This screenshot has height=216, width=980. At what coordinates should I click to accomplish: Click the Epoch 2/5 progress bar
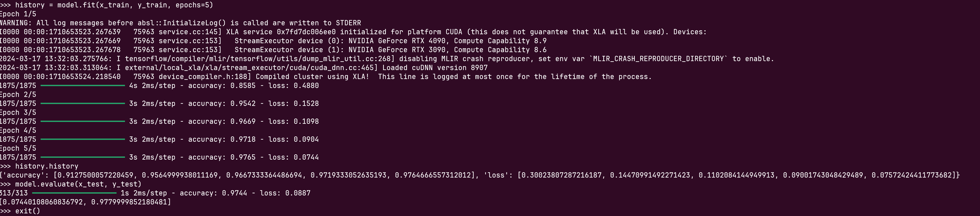tap(83, 104)
